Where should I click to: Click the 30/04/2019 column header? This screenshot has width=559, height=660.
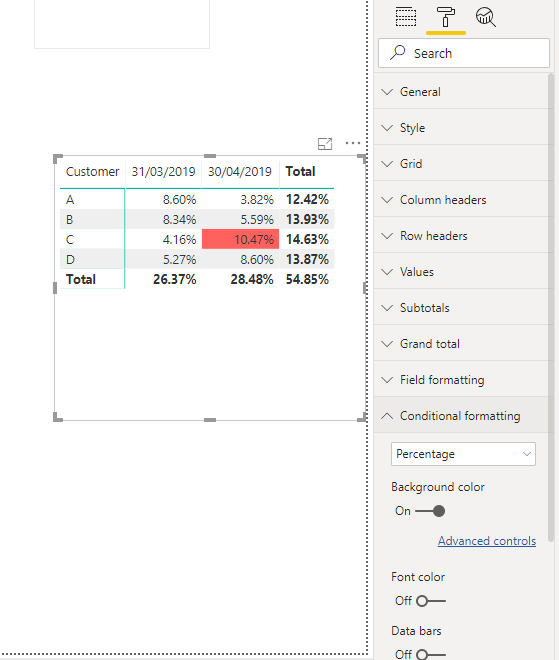pos(240,172)
